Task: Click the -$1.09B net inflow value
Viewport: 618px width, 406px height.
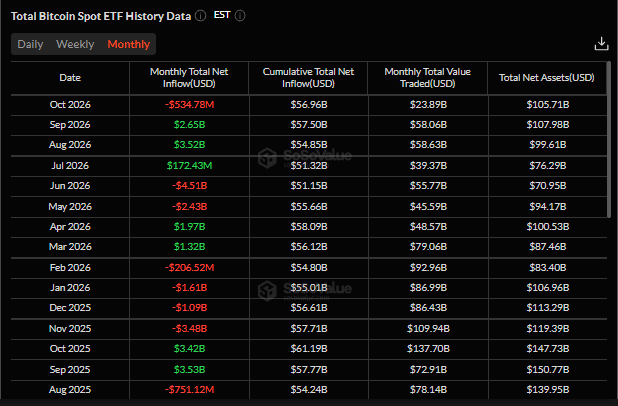Action: click(x=190, y=308)
